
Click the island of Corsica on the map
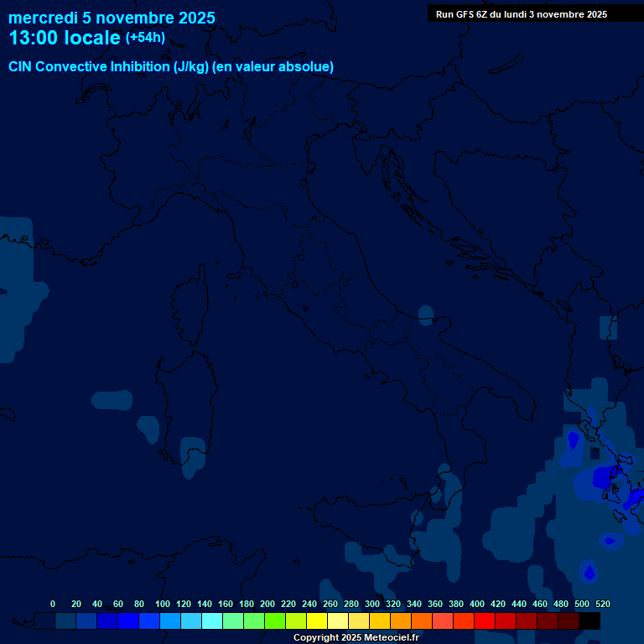pyautogui.click(x=190, y=306)
